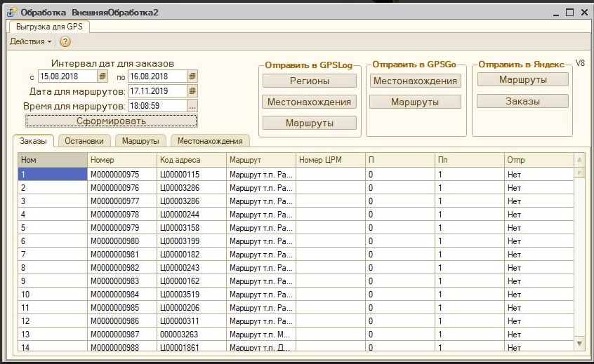Click the start date field 15.08.2018
This screenshot has width=594, height=364.
pyautogui.click(x=67, y=76)
